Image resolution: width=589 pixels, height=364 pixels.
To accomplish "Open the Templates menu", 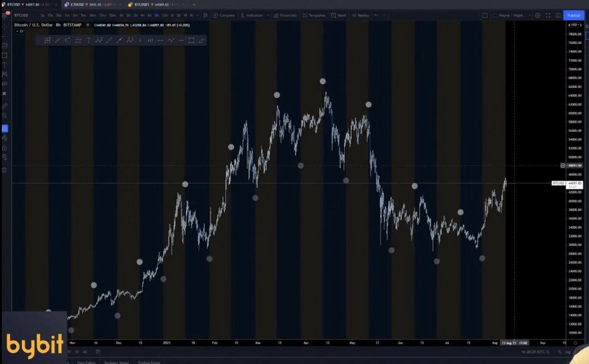I will coord(314,15).
